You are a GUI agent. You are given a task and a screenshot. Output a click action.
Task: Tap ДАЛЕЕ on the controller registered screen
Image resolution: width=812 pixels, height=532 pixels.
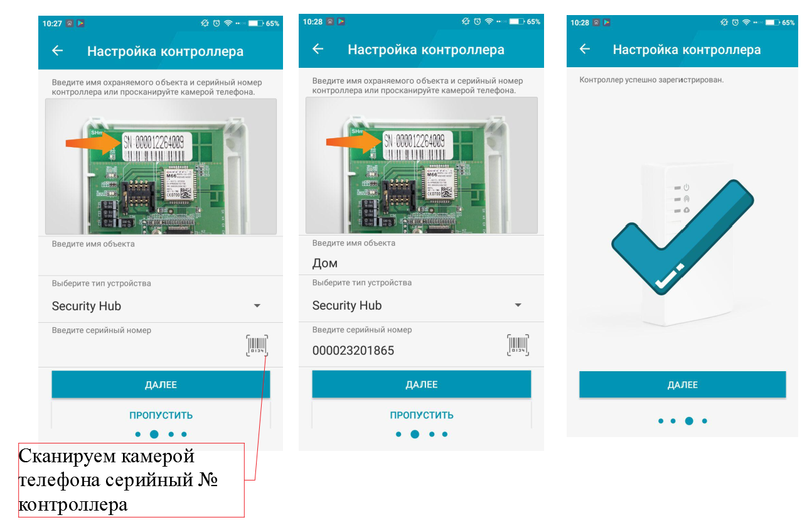point(682,385)
